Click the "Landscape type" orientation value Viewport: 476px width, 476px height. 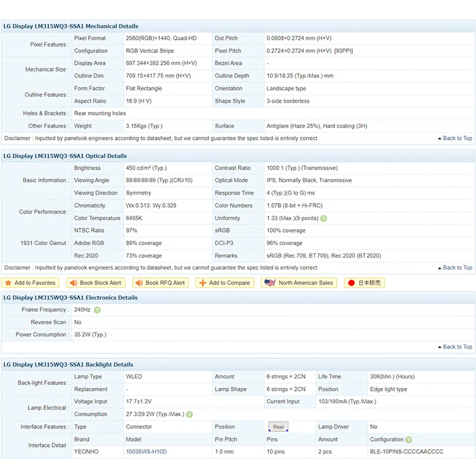point(286,89)
